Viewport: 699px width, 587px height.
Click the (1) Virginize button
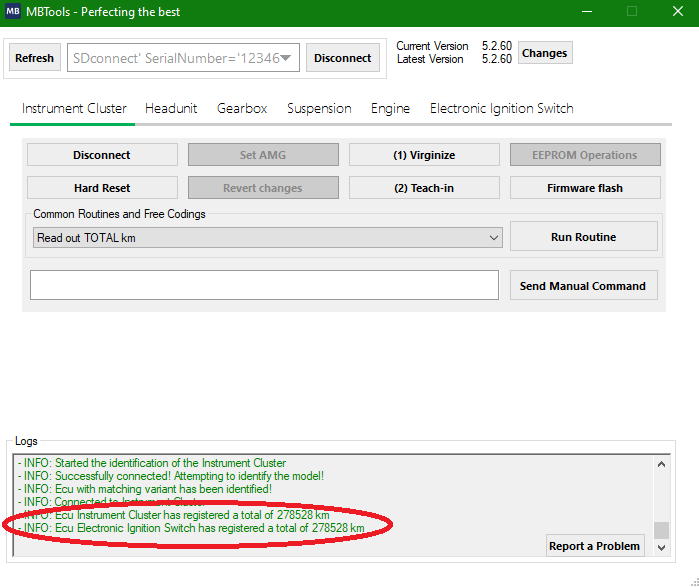(x=424, y=155)
